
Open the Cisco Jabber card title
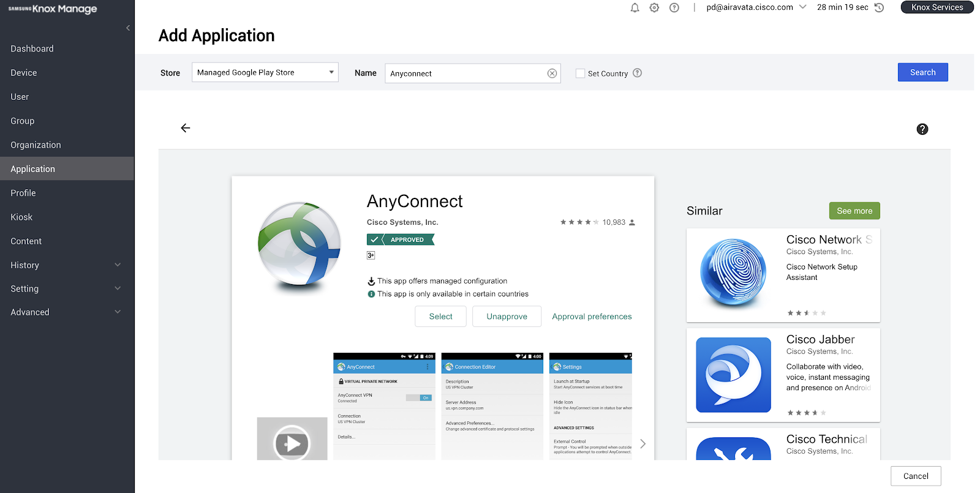(x=820, y=339)
